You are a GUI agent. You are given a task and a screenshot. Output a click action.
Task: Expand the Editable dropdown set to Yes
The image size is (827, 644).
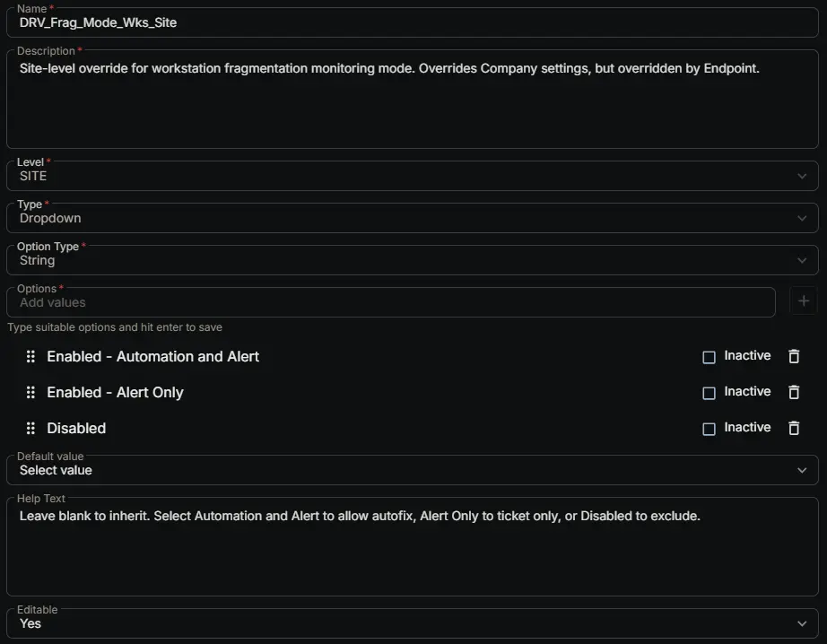(413, 623)
